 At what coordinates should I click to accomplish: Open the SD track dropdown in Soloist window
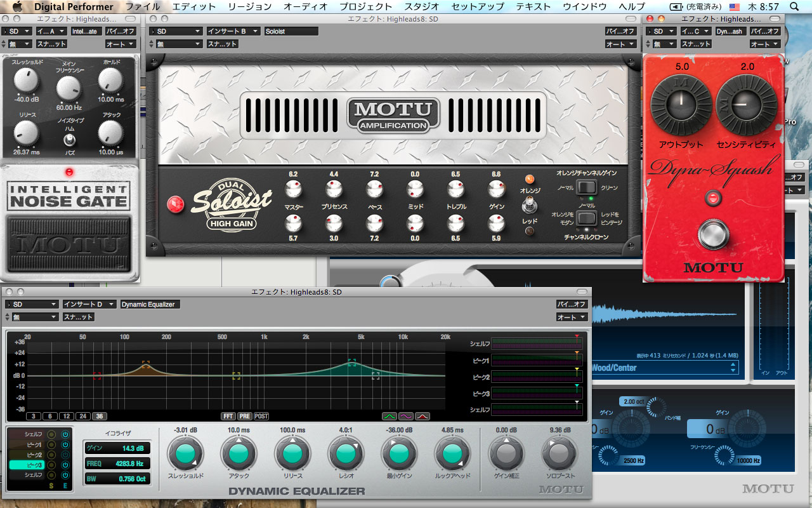coord(176,31)
